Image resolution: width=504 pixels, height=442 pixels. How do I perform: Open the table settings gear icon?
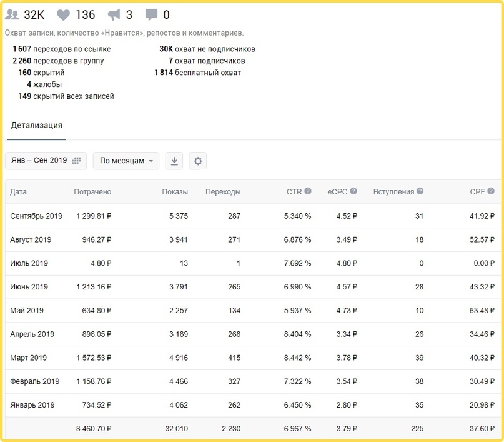click(x=198, y=161)
